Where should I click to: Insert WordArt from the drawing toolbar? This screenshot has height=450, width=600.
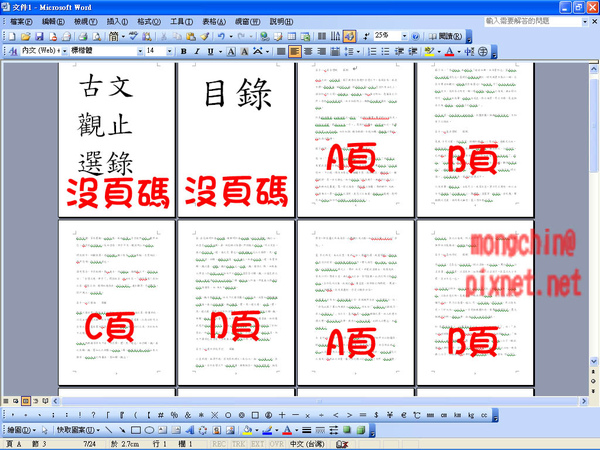coord(189,430)
